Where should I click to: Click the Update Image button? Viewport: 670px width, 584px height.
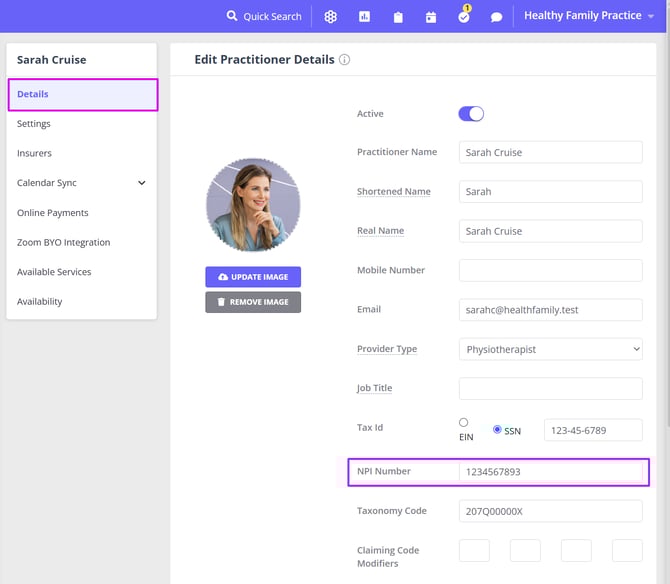click(x=253, y=277)
